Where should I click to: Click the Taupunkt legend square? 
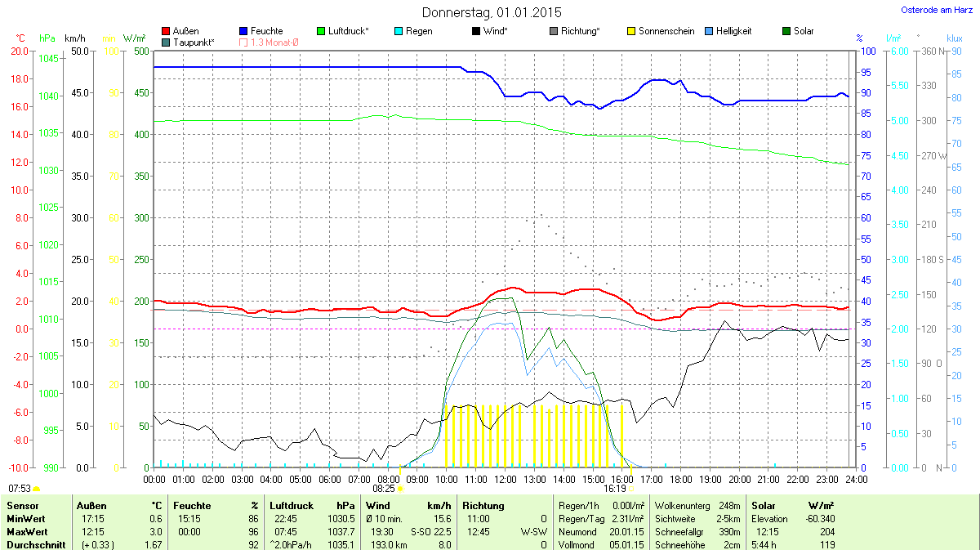point(167,42)
